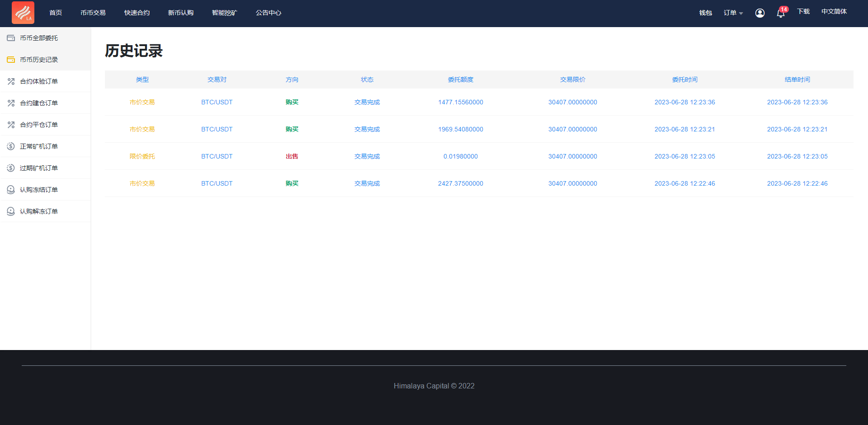This screenshot has height=425, width=868.
Task: Expand the 订单 dropdown in the header
Action: 733,13
